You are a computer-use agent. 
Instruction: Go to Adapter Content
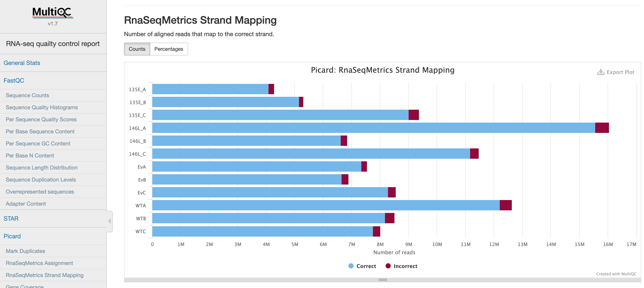[26, 204]
